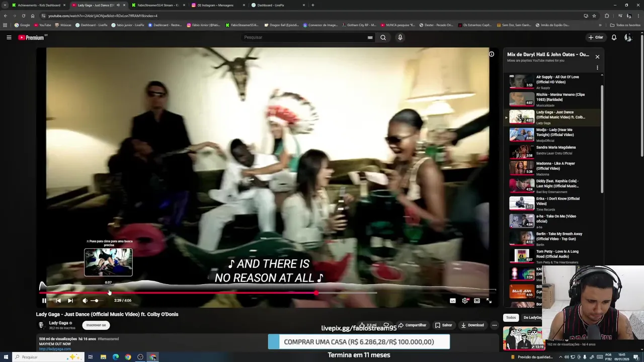This screenshot has height=362, width=644.
Task: Open the YouTube notifications bell
Action: click(x=614, y=37)
